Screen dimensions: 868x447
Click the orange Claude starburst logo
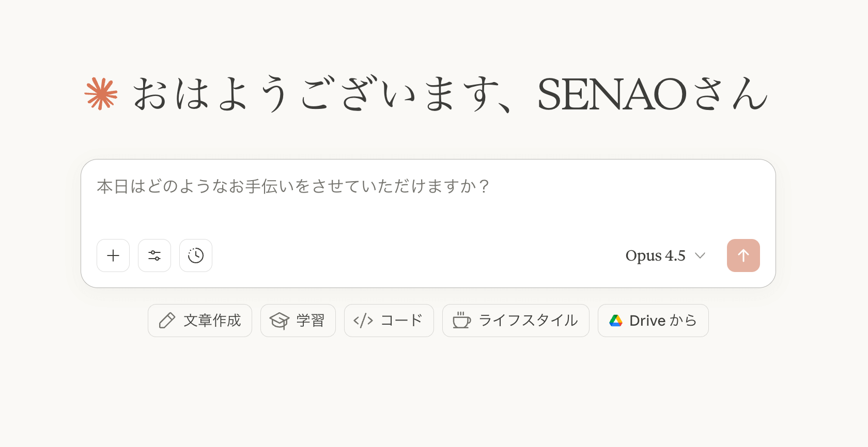click(x=101, y=93)
